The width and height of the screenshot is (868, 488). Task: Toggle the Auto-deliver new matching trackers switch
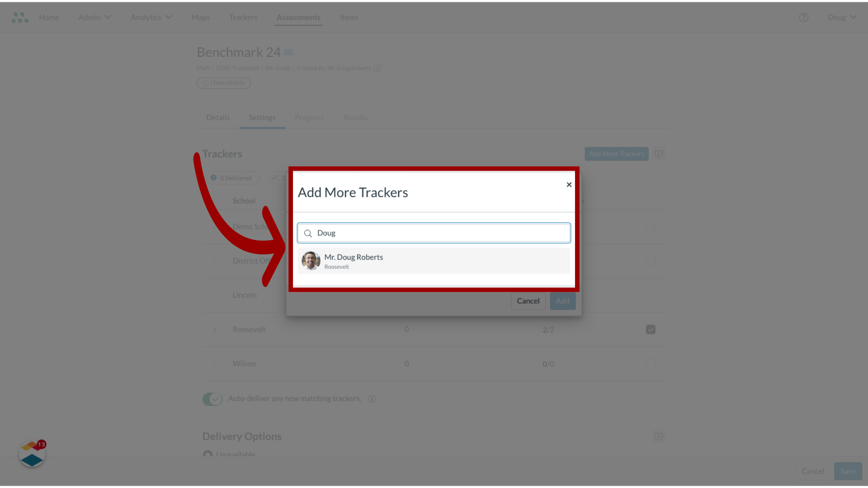tap(212, 399)
